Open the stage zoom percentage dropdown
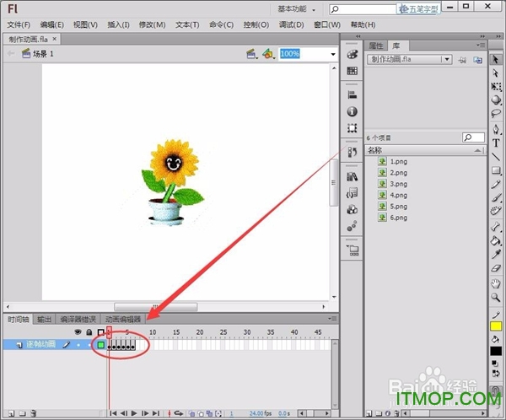Image resolution: width=506 pixels, height=420 pixels. coord(332,53)
